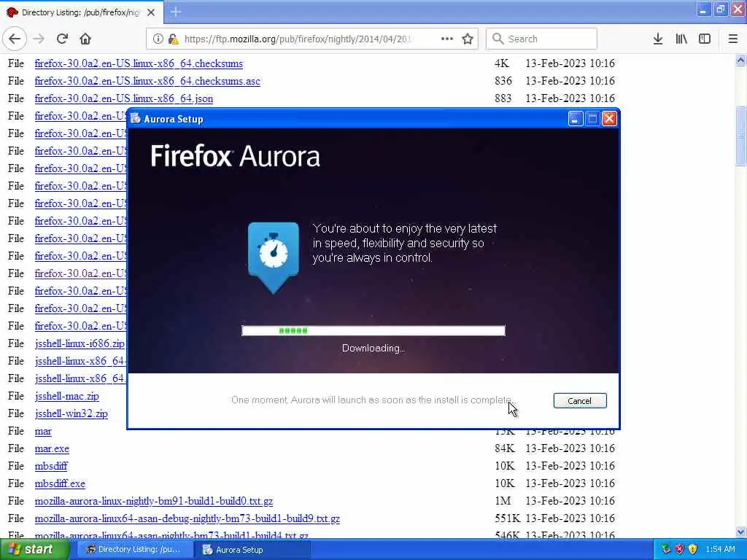
Task: Open mozilla-aurora-linux-nightly-bm91 txt.gz link
Action: tap(154, 501)
